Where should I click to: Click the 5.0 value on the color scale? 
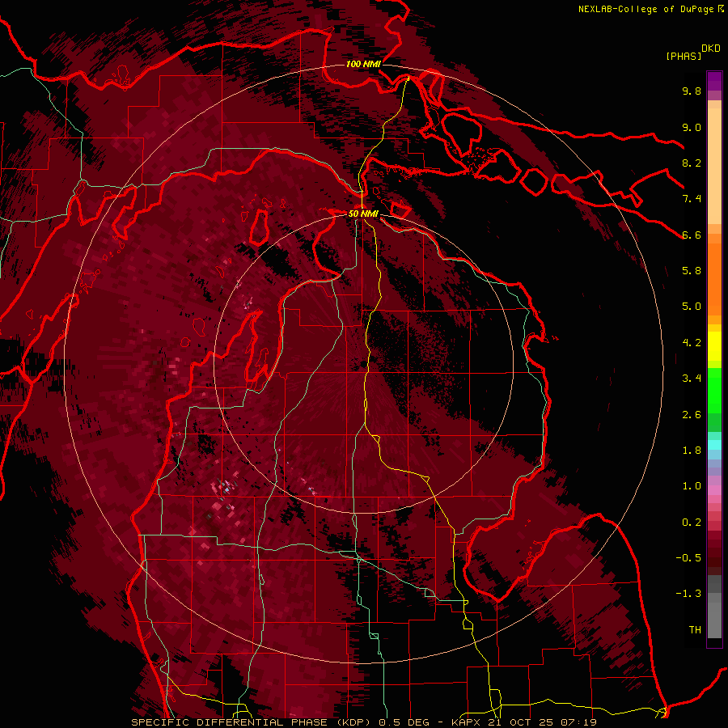(x=692, y=307)
